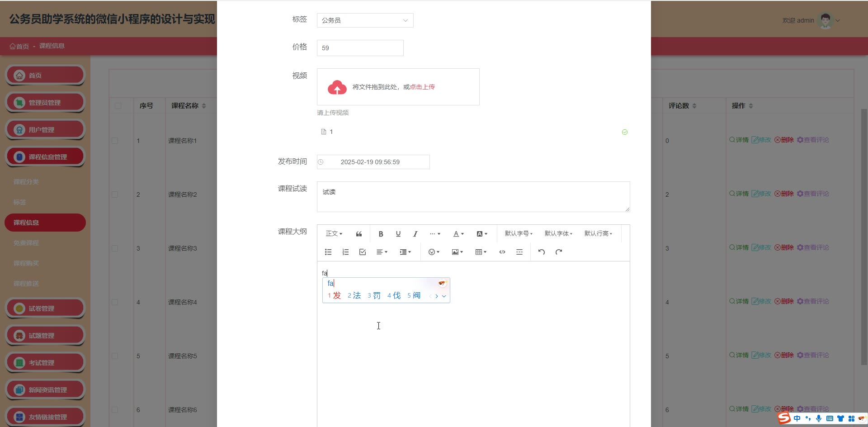The height and width of the screenshot is (427, 868).
Task: Click 删除 for the 课程名称3 row
Action: pyautogui.click(x=784, y=248)
